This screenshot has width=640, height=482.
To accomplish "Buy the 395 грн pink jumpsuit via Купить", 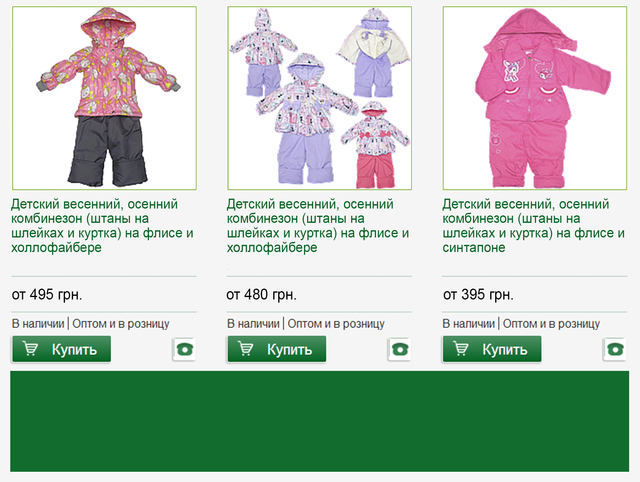I will [x=492, y=349].
